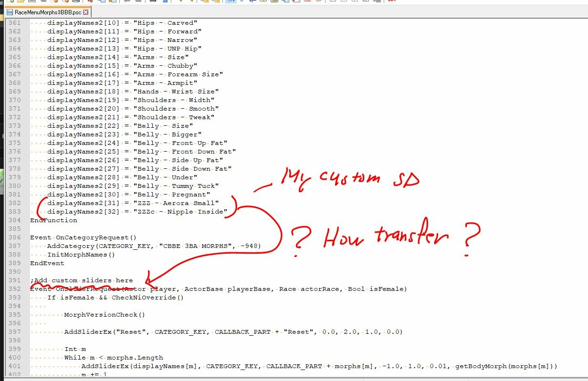
Task: Click line number 400 in the margin
Action: pos(15,358)
